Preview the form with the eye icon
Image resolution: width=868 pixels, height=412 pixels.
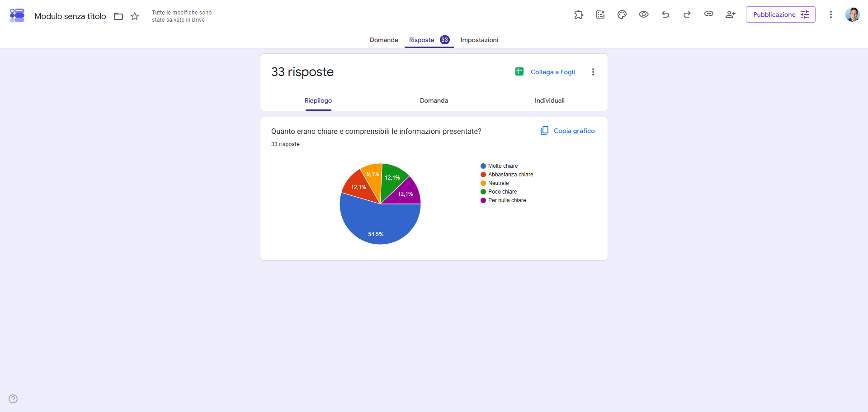point(644,14)
